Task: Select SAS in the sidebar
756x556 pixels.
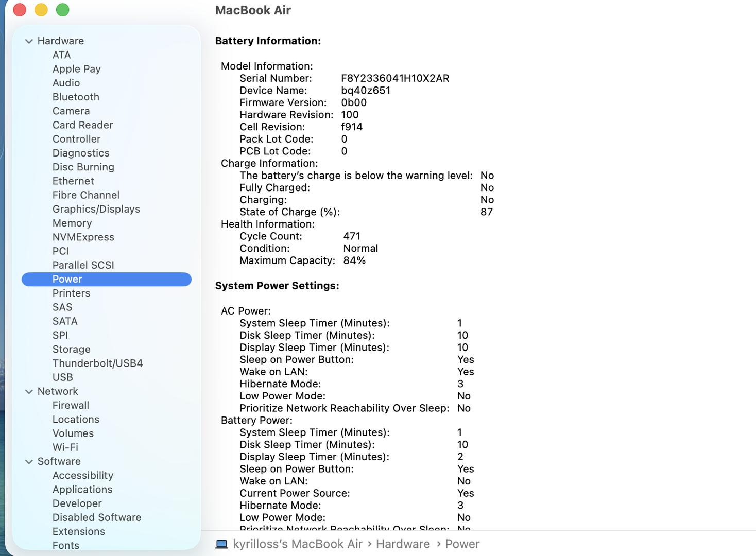Action: coord(62,307)
